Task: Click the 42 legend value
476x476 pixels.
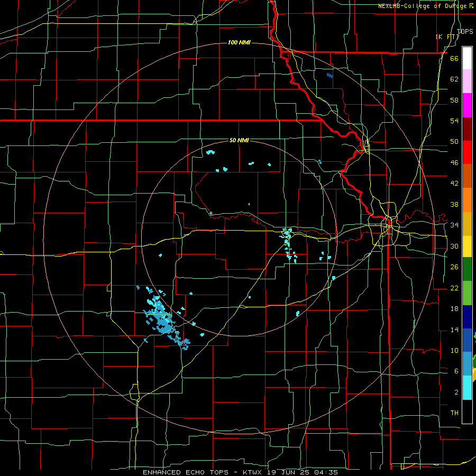Action: pos(454,184)
